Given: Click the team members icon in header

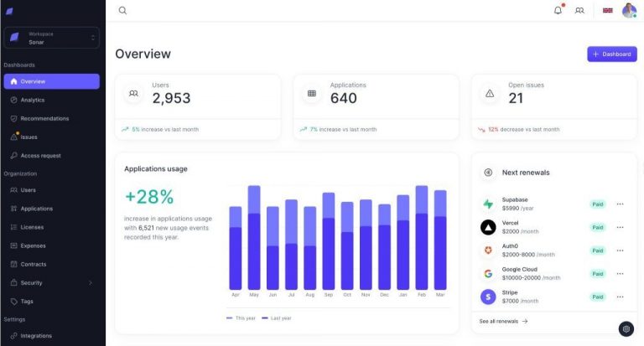Looking at the screenshot, I should click(x=579, y=11).
